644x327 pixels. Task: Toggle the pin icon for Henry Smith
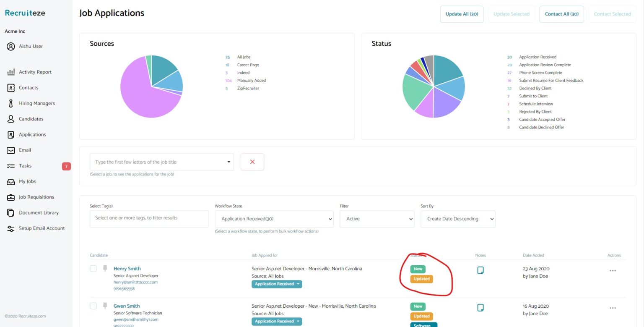click(x=104, y=268)
